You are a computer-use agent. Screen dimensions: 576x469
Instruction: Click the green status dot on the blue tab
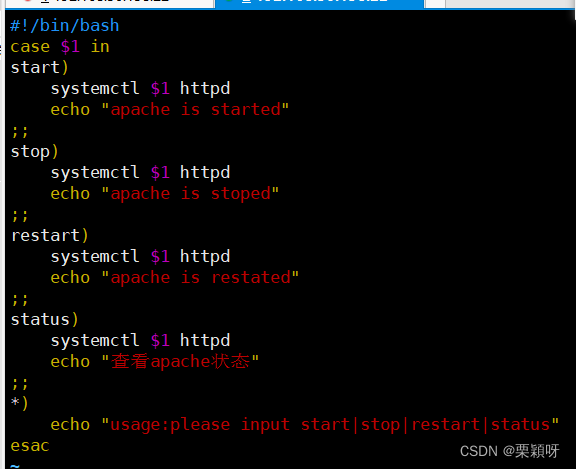[228, 1]
